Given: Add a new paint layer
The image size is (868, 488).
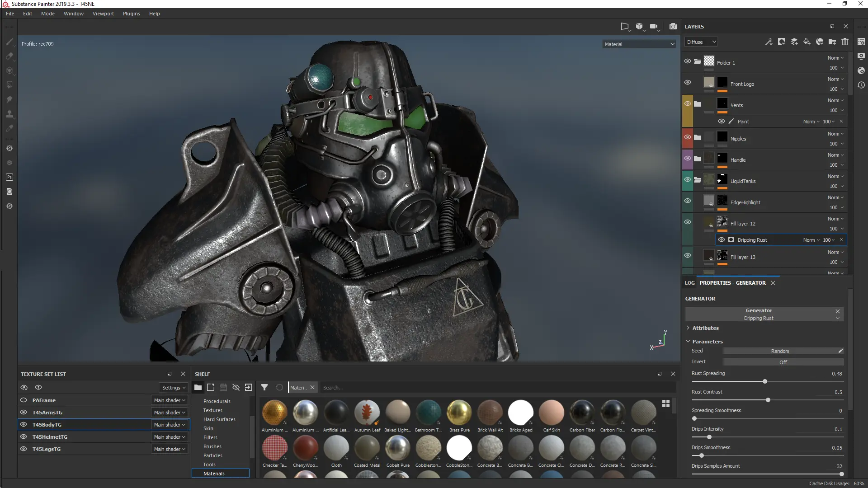Looking at the screenshot, I should coord(794,42).
